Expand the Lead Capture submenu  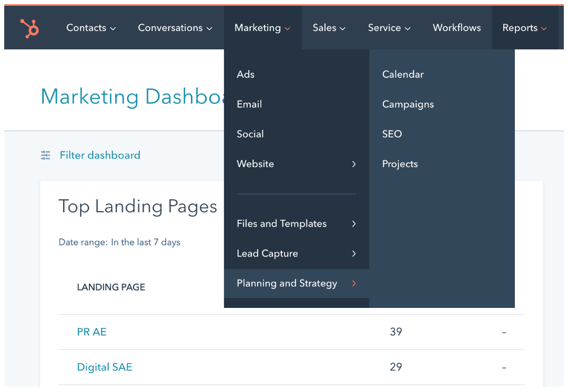[354, 253]
